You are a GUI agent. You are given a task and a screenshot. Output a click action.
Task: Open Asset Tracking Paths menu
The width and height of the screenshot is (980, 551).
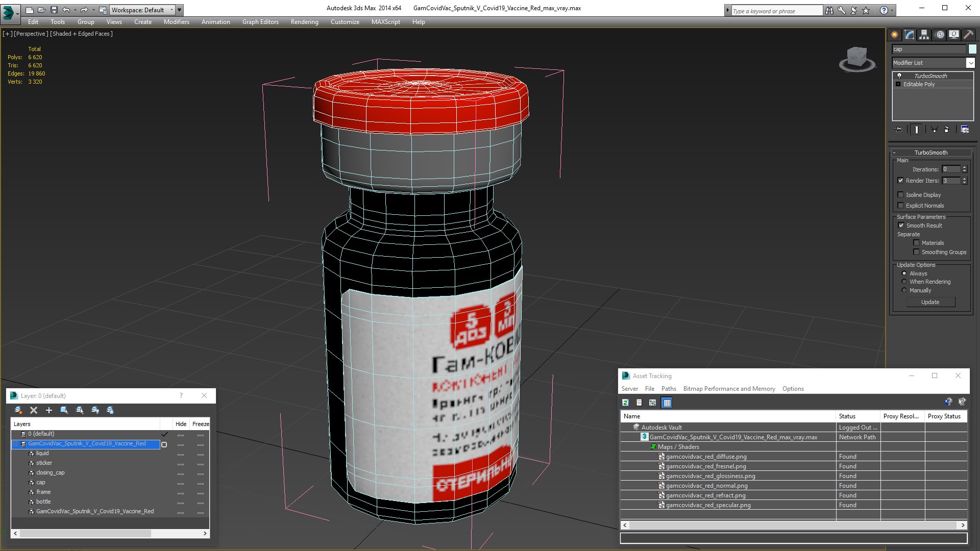pyautogui.click(x=669, y=389)
